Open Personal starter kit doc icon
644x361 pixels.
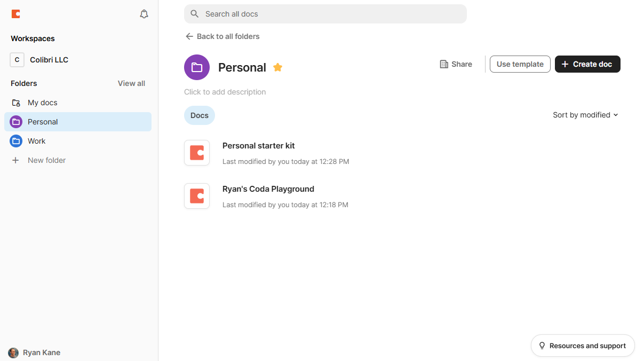tap(197, 153)
